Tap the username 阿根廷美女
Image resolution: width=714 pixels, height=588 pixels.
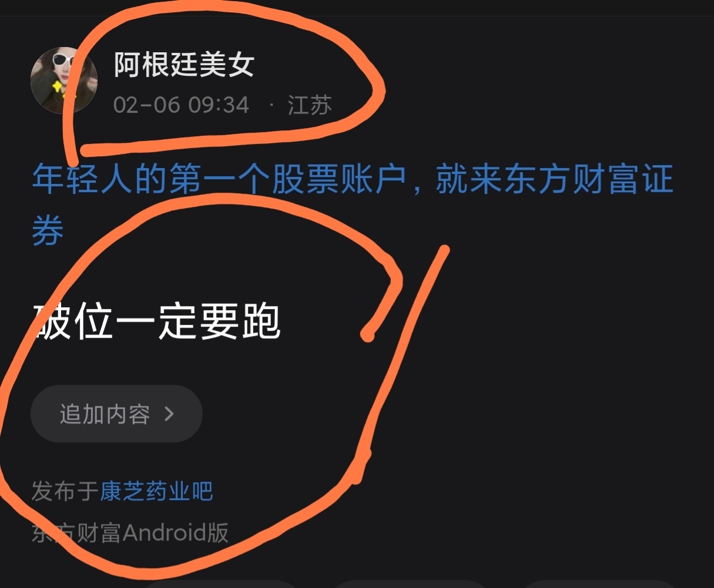coord(184,64)
